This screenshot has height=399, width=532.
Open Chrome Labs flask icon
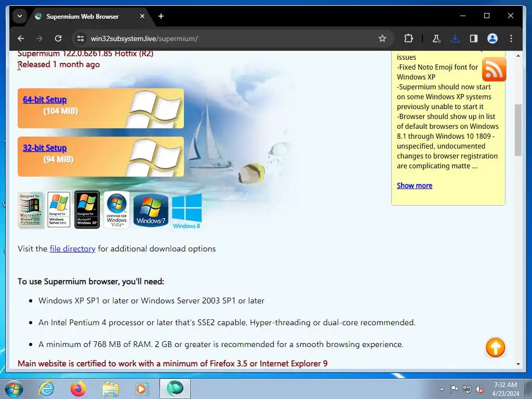coord(436,38)
